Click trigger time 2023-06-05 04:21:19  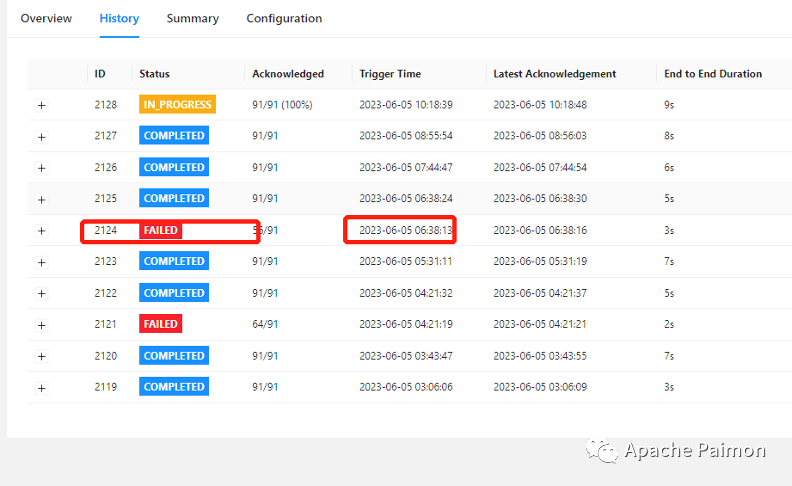(406, 324)
